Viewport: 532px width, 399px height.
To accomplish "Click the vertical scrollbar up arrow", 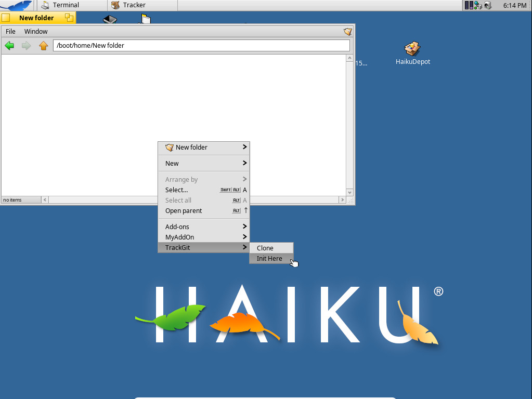I will (x=350, y=58).
